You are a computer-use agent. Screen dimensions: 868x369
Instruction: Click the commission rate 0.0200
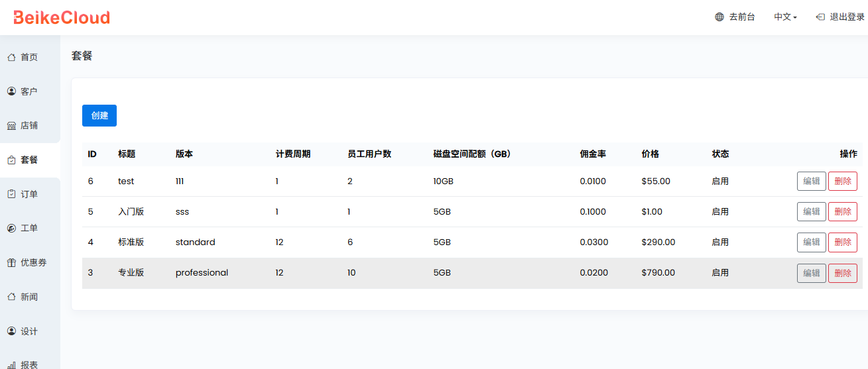pos(593,272)
